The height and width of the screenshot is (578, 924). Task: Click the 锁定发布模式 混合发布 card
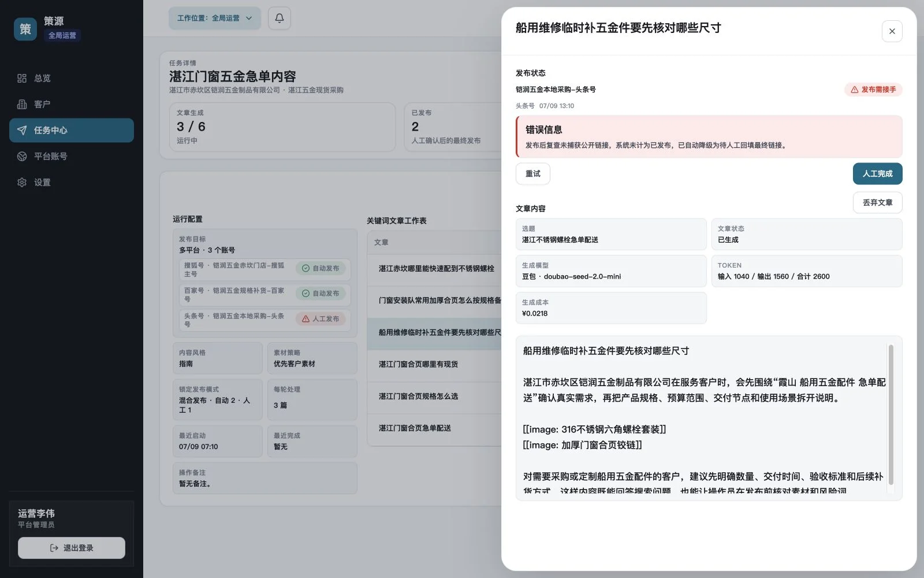coord(218,399)
